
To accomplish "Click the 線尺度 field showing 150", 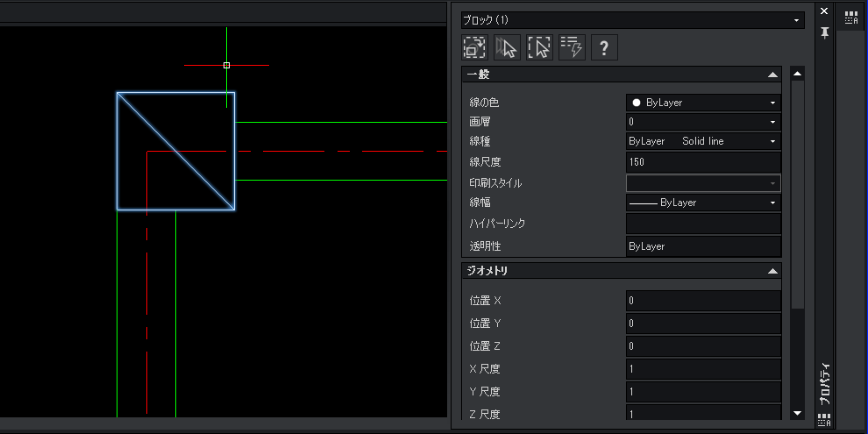I will (702, 162).
